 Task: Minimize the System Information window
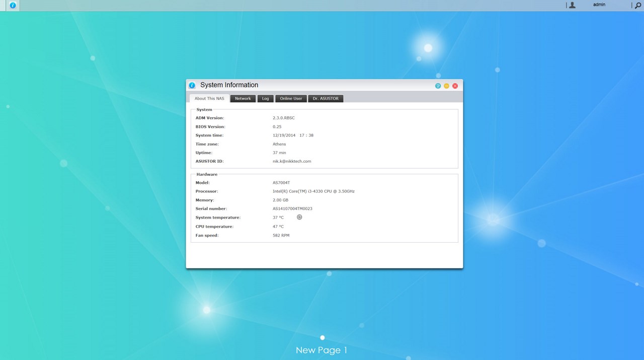(x=446, y=86)
